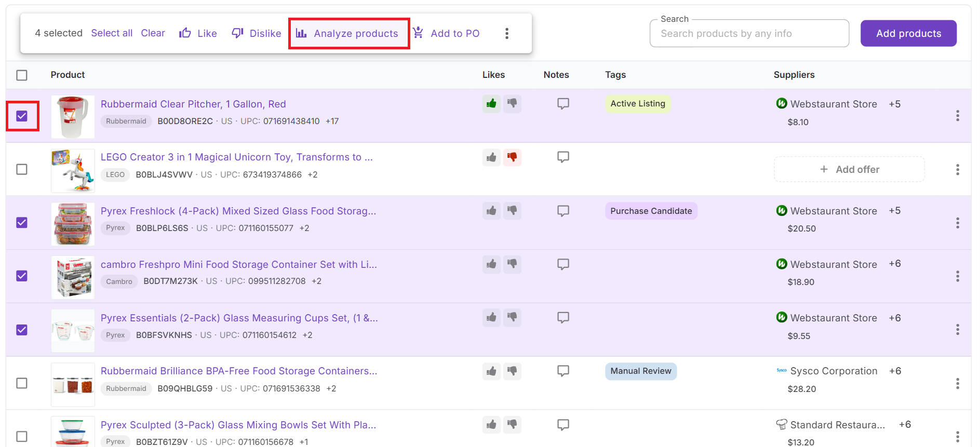Click thumbs-up on Rubbermaid Clear Pitcher row

coord(491,104)
